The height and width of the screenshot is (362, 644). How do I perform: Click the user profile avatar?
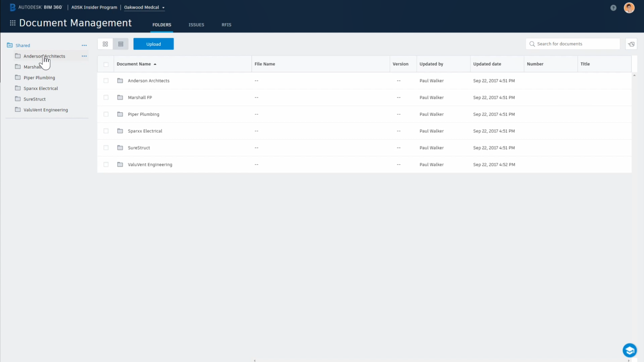(x=629, y=8)
